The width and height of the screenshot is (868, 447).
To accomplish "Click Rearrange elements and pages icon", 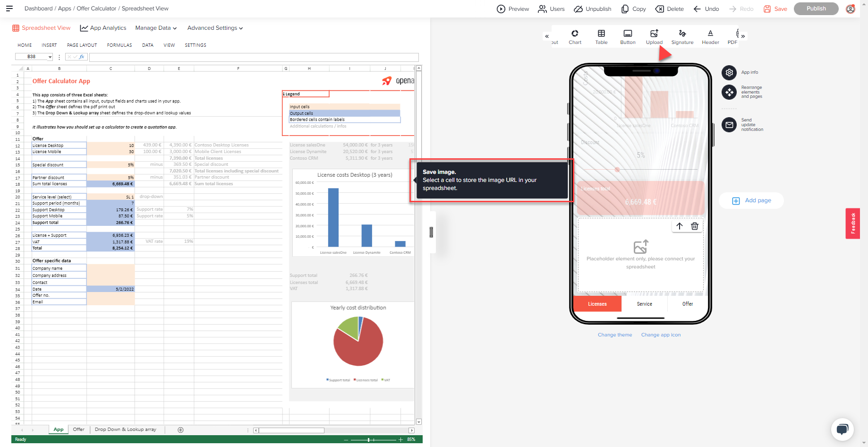I will pos(729,92).
